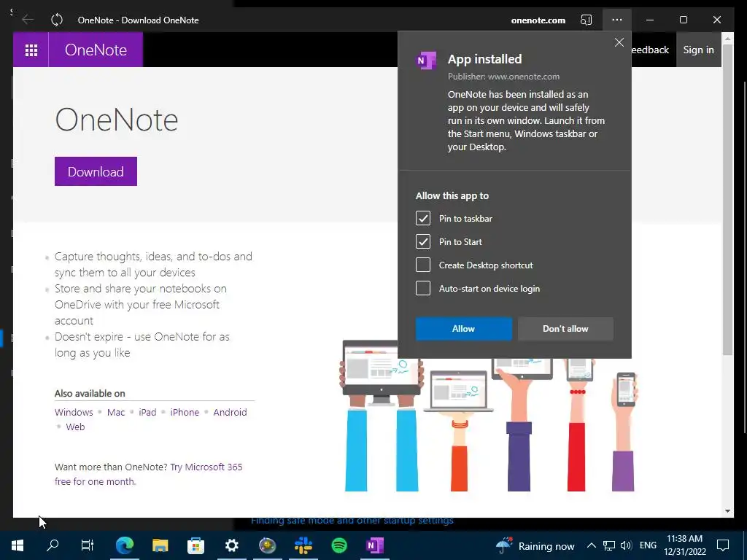The width and height of the screenshot is (747, 560).
Task: Open Task View on the taskbar
Action: (88, 545)
